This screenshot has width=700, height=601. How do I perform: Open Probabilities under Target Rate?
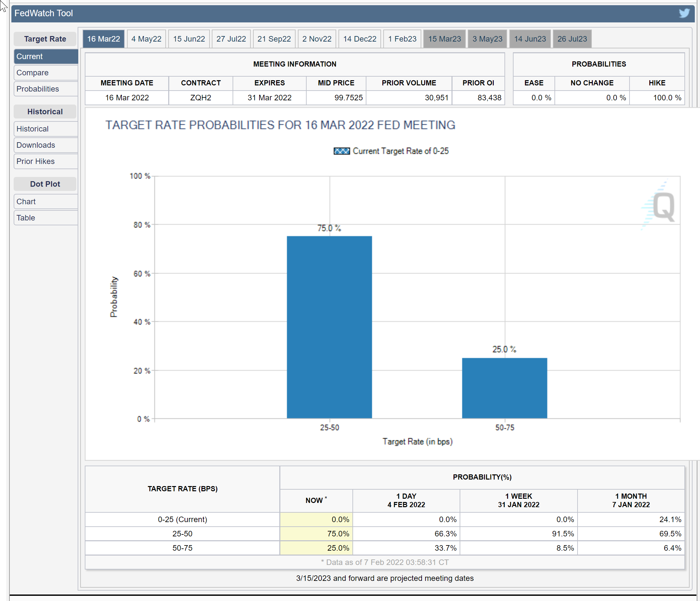[45, 89]
